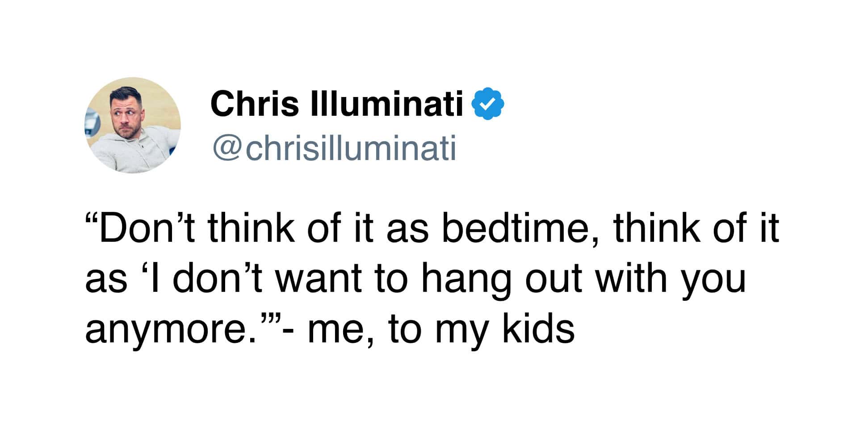Click the word 'Chris' in display name

pos(254,103)
